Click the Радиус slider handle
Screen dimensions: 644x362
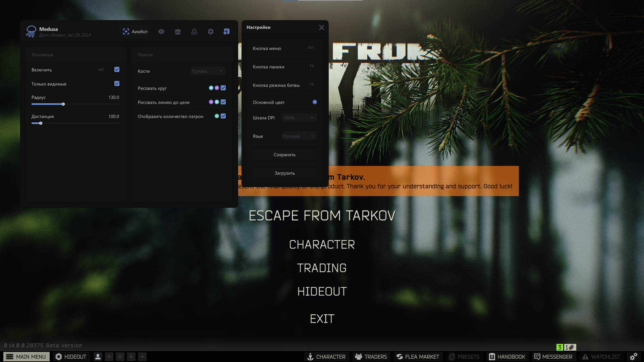click(x=63, y=104)
